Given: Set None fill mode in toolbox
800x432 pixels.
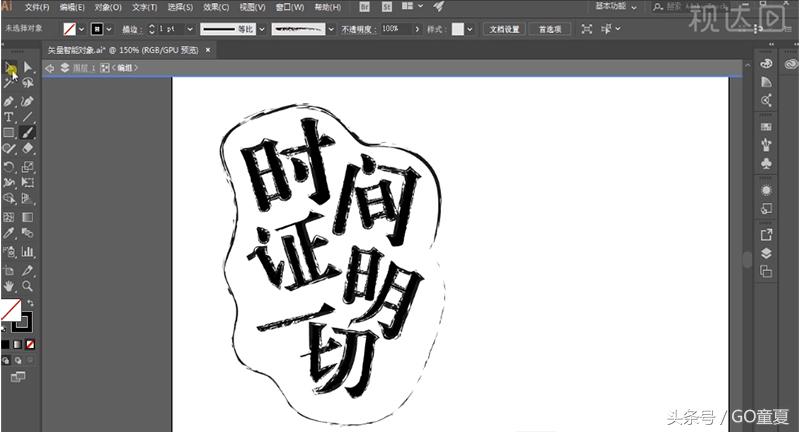Looking at the screenshot, I should pyautogui.click(x=31, y=345).
